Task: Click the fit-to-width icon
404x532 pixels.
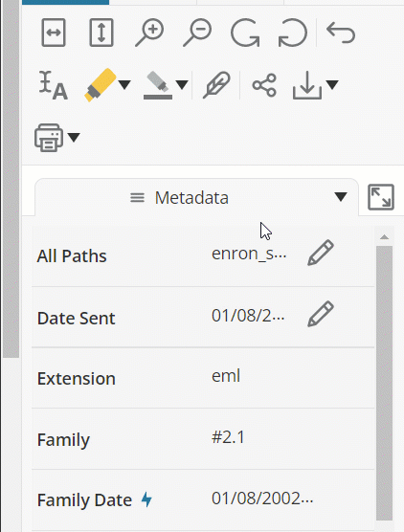Action: coord(54,33)
